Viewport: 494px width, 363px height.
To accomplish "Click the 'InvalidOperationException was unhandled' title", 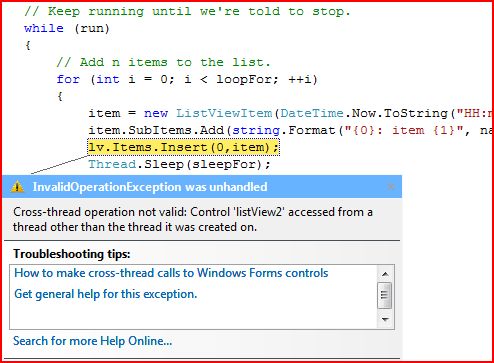I will [x=150, y=187].
